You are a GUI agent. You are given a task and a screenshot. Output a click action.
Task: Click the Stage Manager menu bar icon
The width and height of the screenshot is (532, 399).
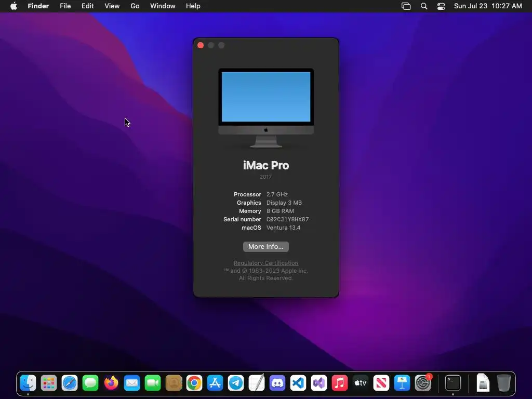(406, 6)
